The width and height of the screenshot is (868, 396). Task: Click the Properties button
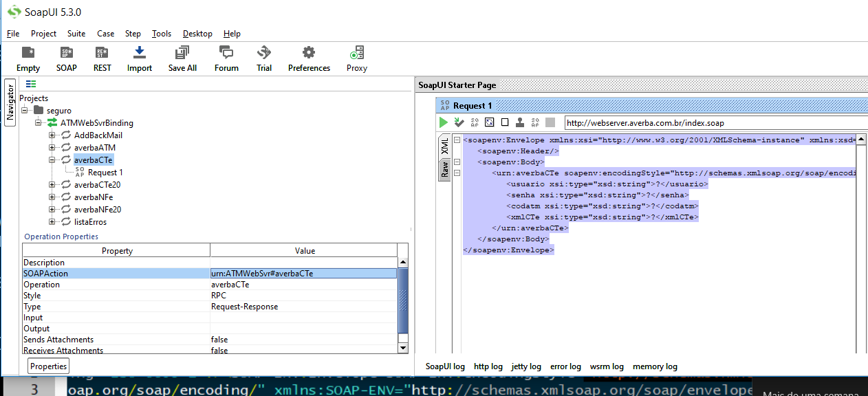48,366
